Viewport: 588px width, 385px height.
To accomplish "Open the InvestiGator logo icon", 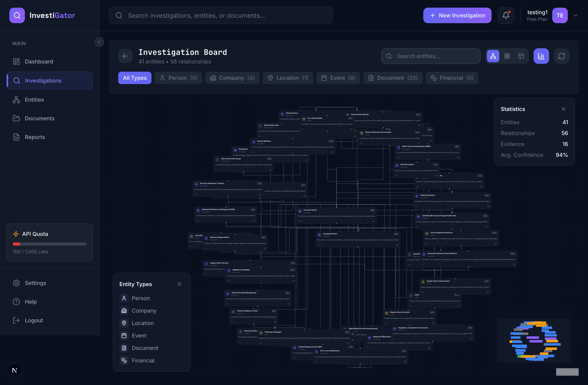I will [x=17, y=15].
